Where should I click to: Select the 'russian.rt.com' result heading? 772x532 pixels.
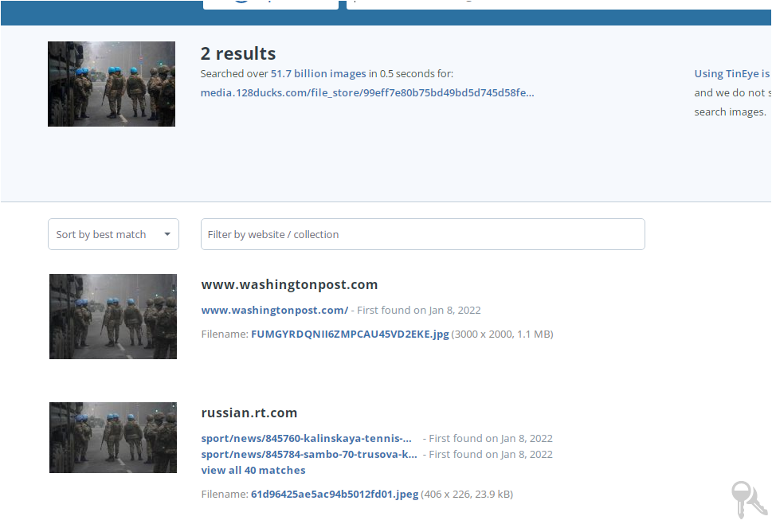pyautogui.click(x=249, y=413)
